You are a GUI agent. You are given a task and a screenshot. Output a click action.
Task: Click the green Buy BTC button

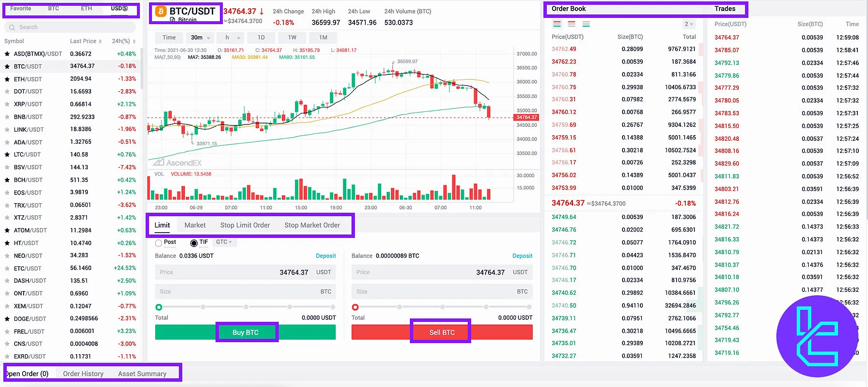(x=245, y=332)
